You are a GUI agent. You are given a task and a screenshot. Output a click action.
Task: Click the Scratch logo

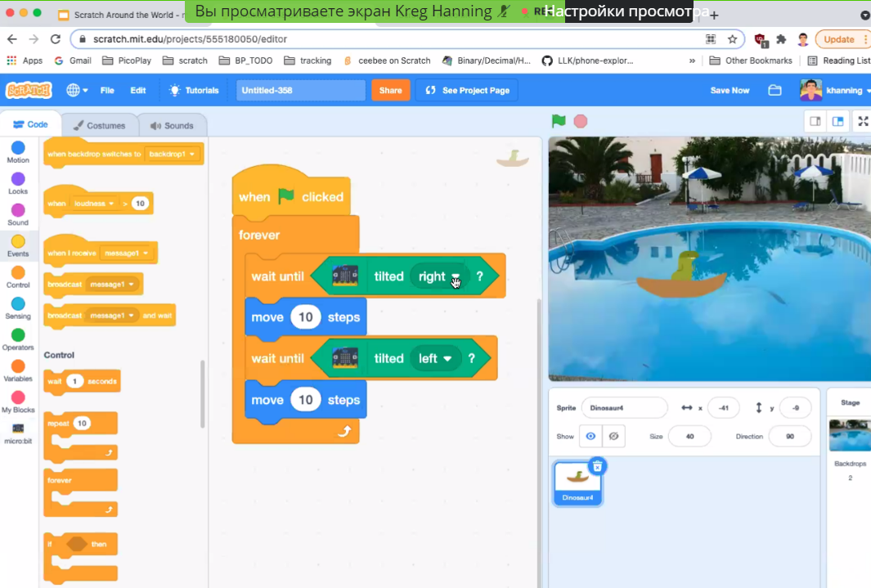(x=29, y=90)
